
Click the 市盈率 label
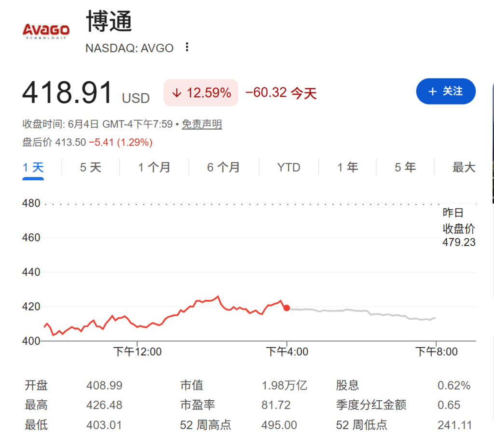(x=197, y=405)
